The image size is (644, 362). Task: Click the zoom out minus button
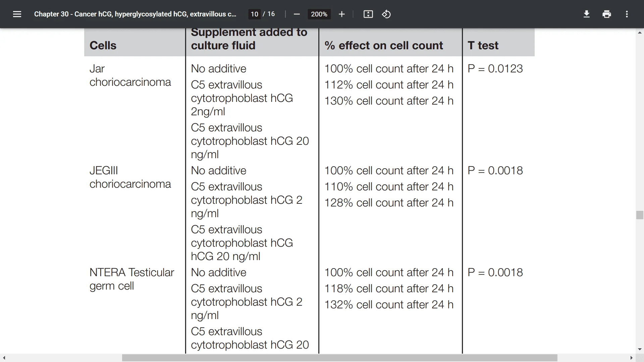297,15
